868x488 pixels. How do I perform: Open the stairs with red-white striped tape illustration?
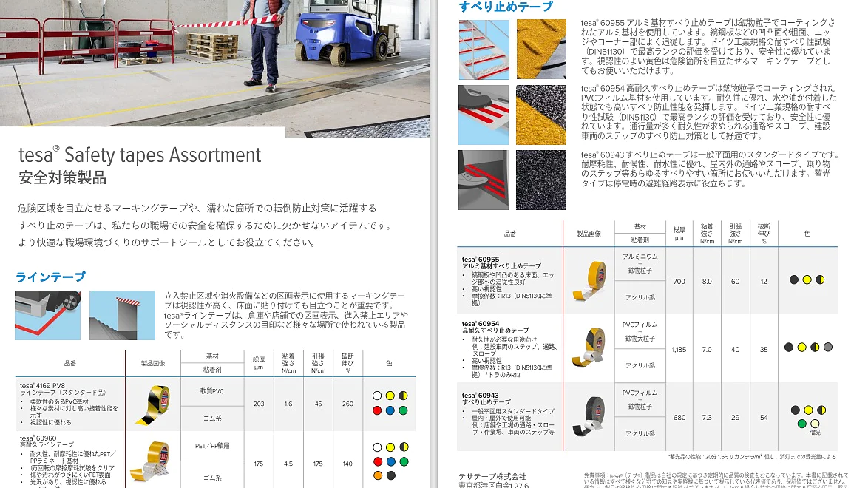click(x=122, y=315)
